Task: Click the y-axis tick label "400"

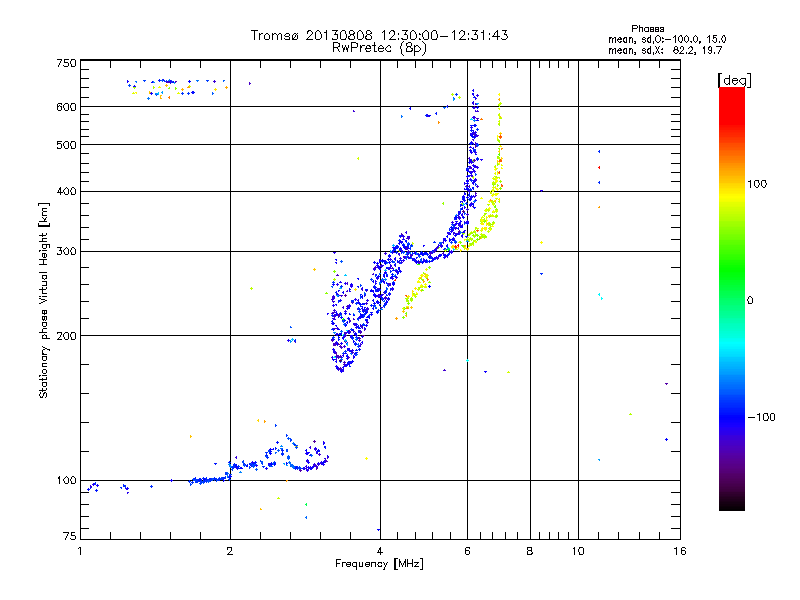Action: [66, 192]
